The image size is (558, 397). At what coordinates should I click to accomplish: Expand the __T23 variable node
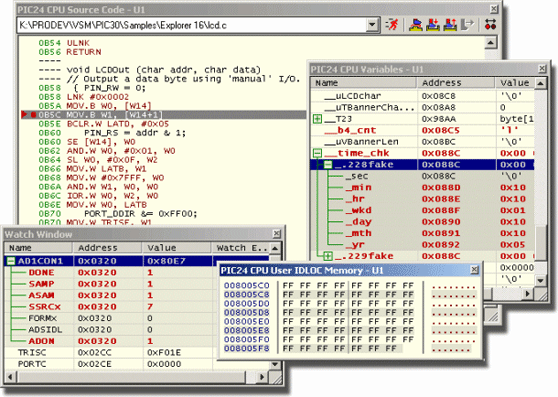pos(317,119)
